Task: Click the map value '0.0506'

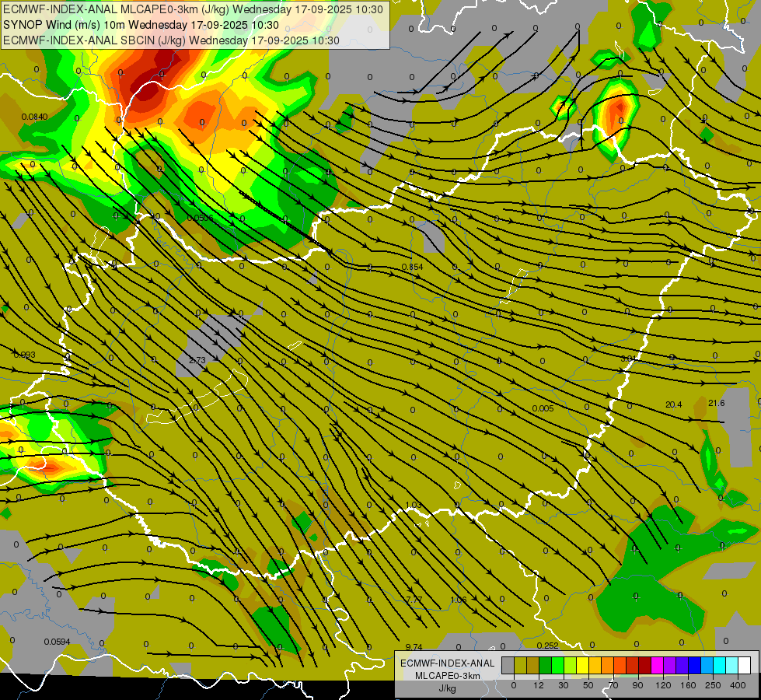Action: [200, 218]
